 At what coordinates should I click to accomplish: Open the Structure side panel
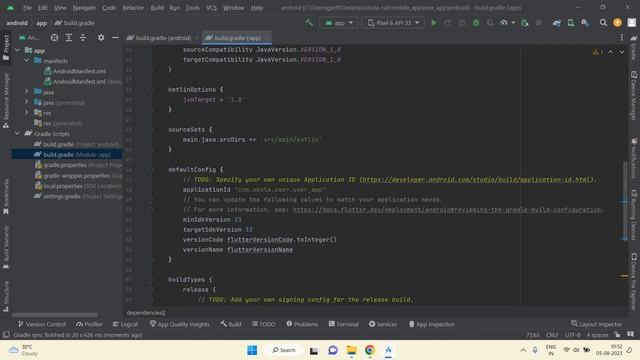pyautogui.click(x=6, y=296)
